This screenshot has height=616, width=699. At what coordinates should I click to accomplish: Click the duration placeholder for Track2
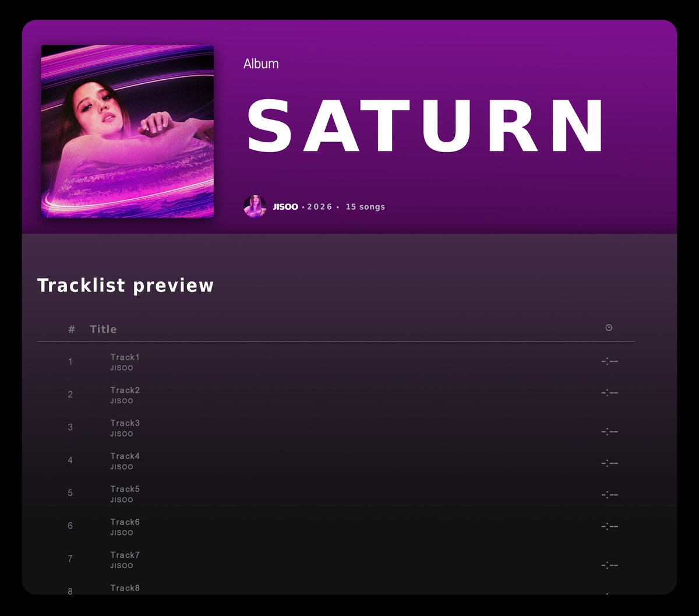[x=609, y=393]
